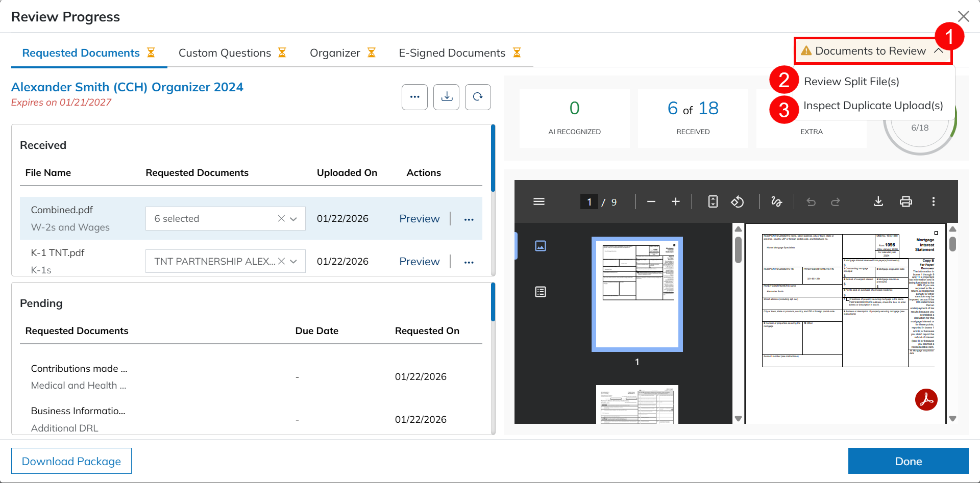Click the refresh icon beside organizer title

[478, 97]
